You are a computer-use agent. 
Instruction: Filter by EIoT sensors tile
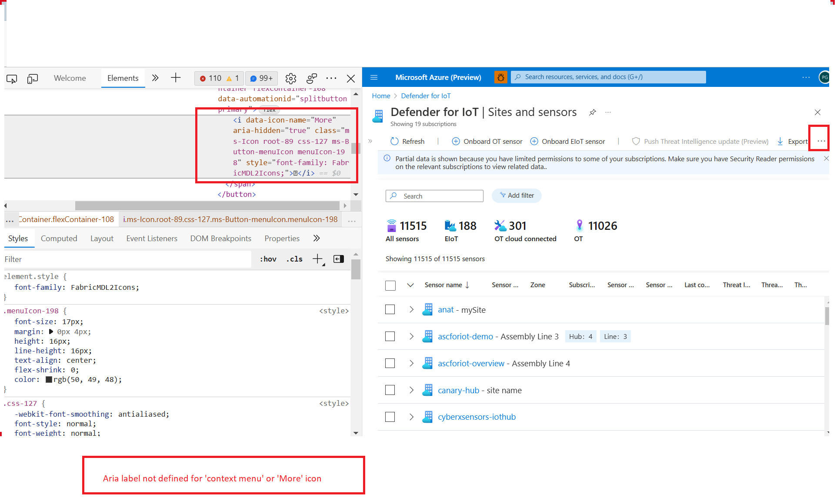point(460,231)
